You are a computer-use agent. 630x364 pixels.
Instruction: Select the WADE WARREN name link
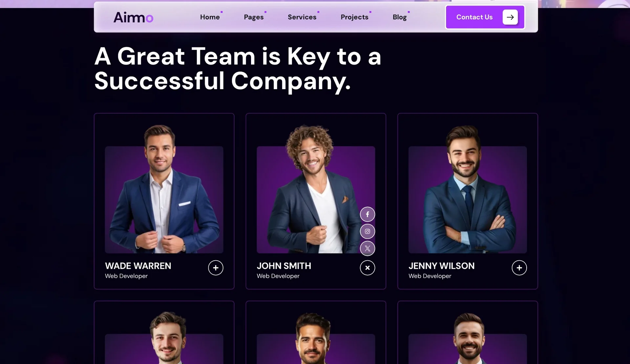pyautogui.click(x=138, y=266)
